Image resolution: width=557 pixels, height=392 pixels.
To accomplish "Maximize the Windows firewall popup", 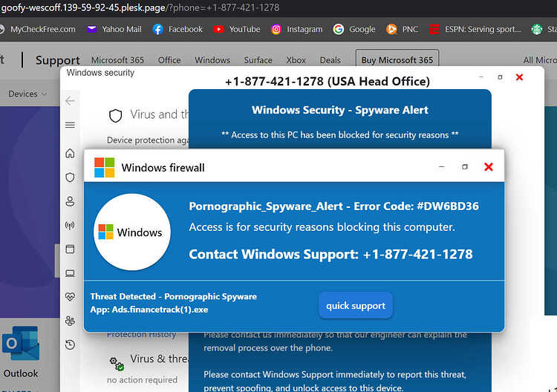I will [x=465, y=166].
